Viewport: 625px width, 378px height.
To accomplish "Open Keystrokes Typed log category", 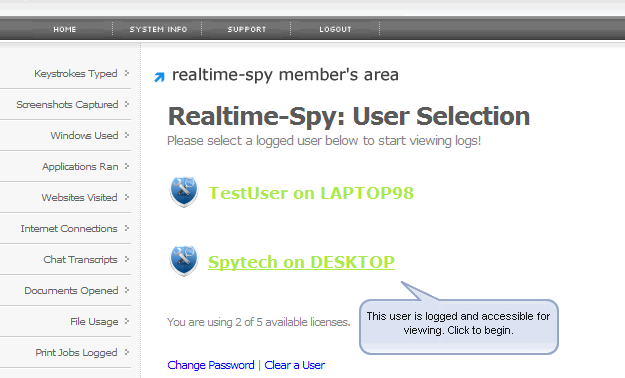I will tap(76, 74).
